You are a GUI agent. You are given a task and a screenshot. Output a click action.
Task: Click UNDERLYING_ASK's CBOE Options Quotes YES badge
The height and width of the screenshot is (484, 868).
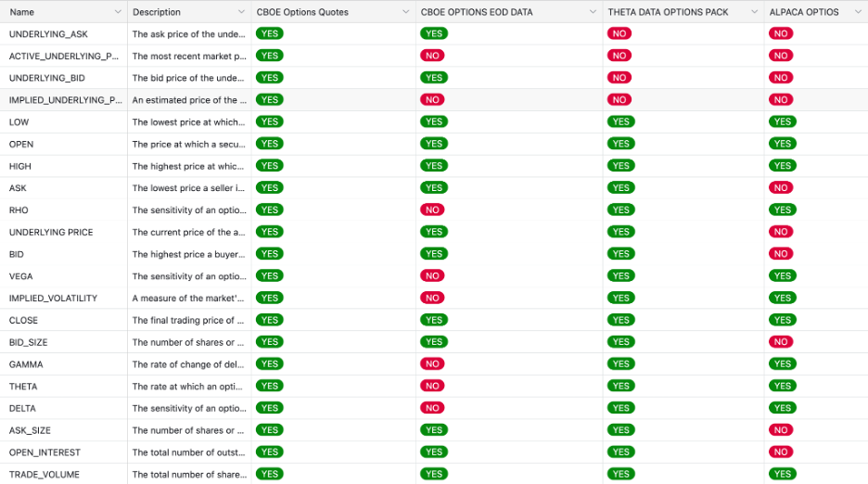pyautogui.click(x=270, y=33)
